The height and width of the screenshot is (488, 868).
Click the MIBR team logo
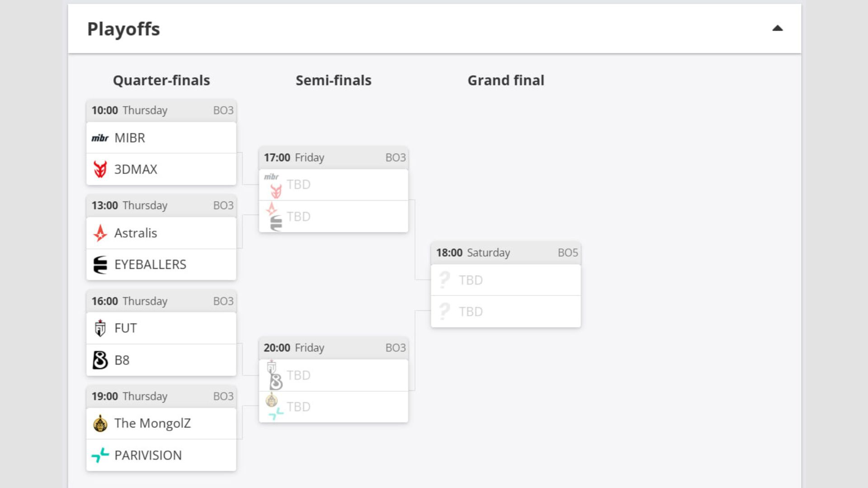[100, 138]
